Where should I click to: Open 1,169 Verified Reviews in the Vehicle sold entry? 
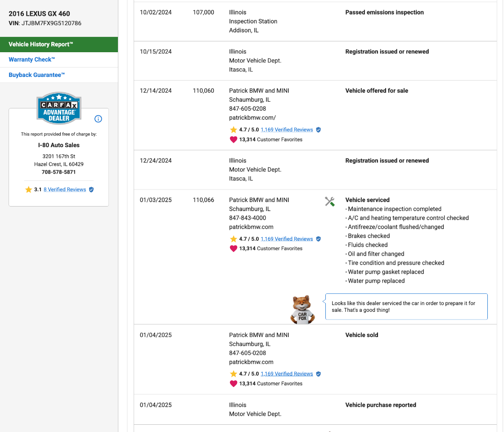[287, 374]
